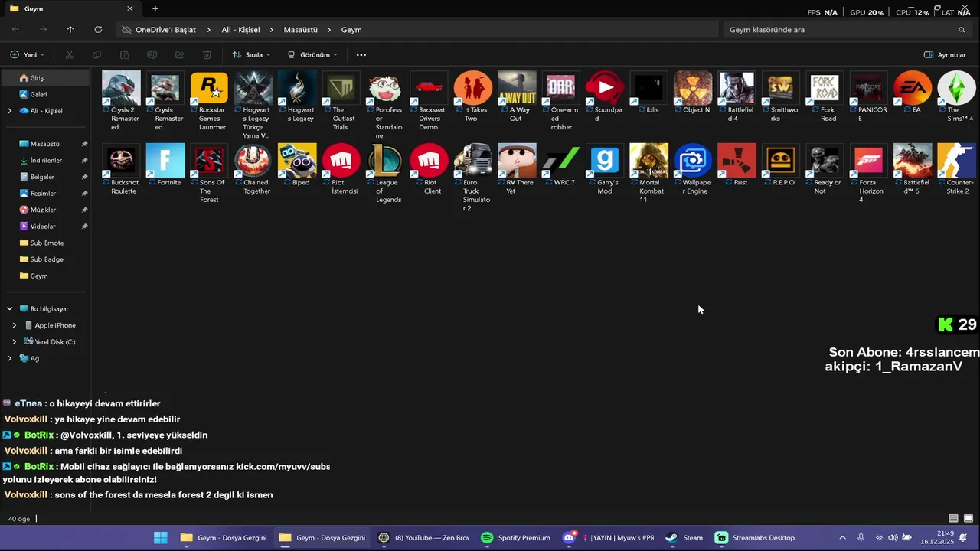This screenshot has height=551, width=980.
Task: Show hidden system tray icons
Action: coord(842,538)
